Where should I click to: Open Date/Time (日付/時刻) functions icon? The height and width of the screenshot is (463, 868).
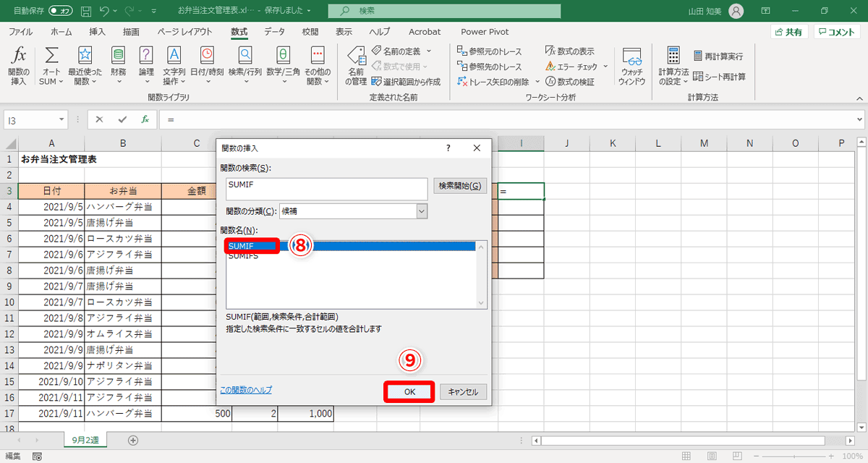207,66
